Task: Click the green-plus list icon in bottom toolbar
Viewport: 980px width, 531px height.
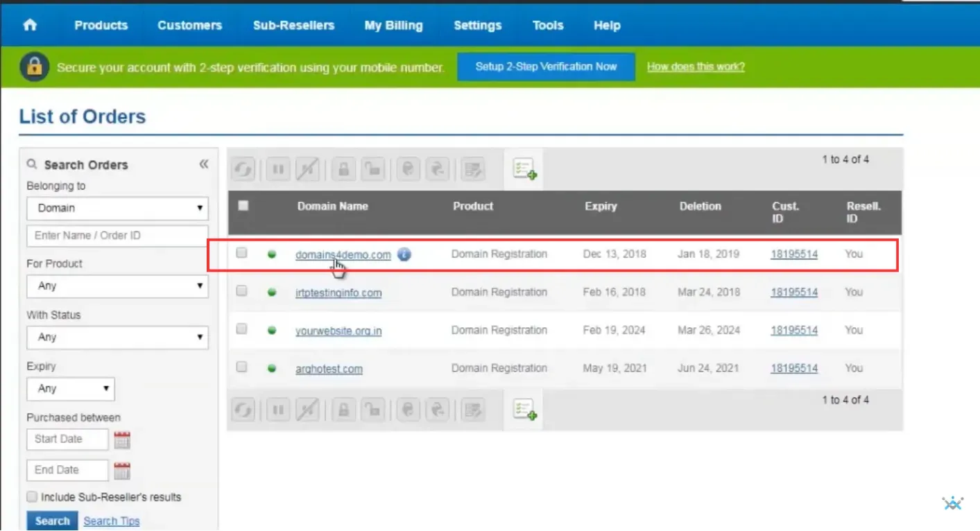Action: pos(524,410)
